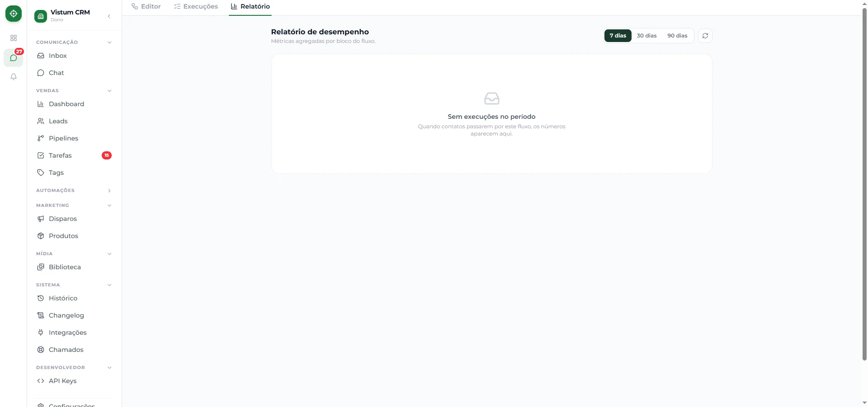Image resolution: width=868 pixels, height=407 pixels.
Task: Open the API Keys page
Action: click(74, 381)
